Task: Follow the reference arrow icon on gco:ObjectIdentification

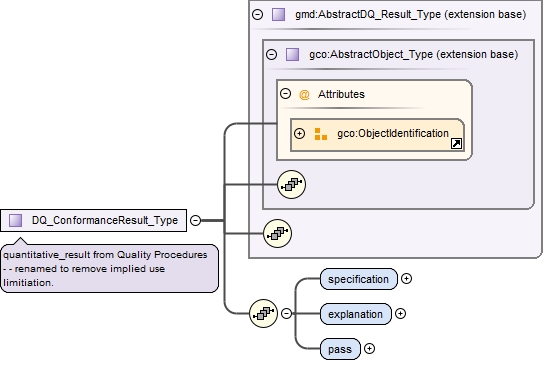Action: pos(456,143)
